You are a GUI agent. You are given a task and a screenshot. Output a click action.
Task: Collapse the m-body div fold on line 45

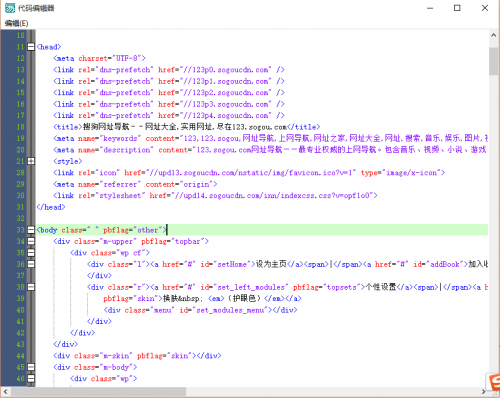pos(31,367)
